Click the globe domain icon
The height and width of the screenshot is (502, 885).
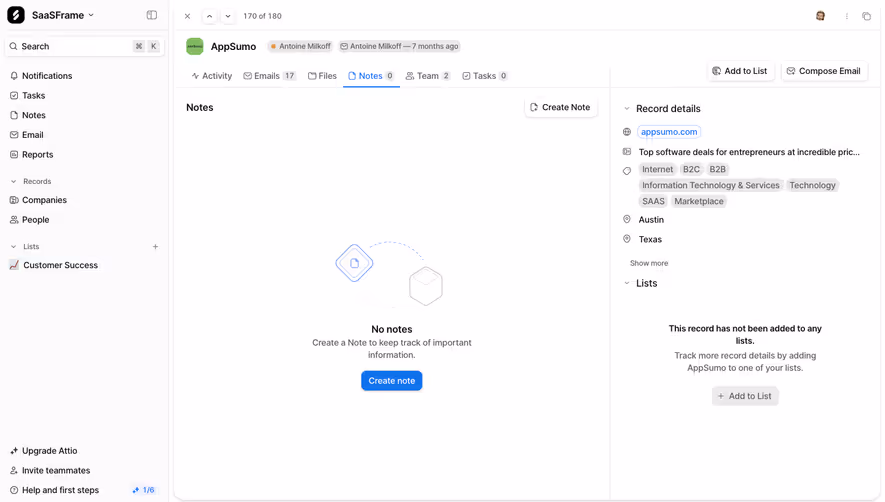pyautogui.click(x=626, y=132)
